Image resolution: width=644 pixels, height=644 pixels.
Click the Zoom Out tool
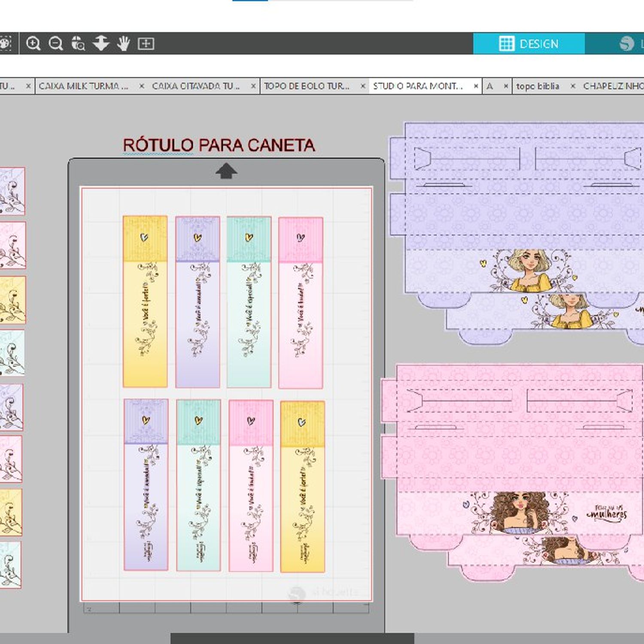point(56,43)
